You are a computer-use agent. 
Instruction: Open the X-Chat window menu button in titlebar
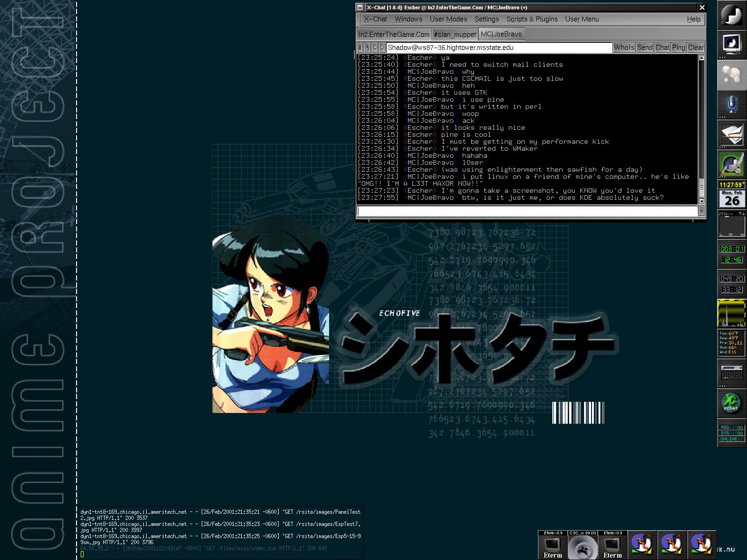click(359, 7)
